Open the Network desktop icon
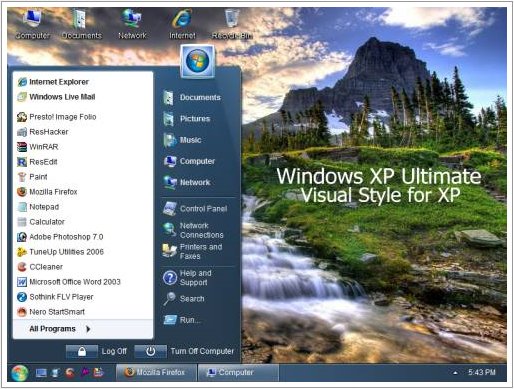Viewport: 514px width, 389px height. point(132,24)
